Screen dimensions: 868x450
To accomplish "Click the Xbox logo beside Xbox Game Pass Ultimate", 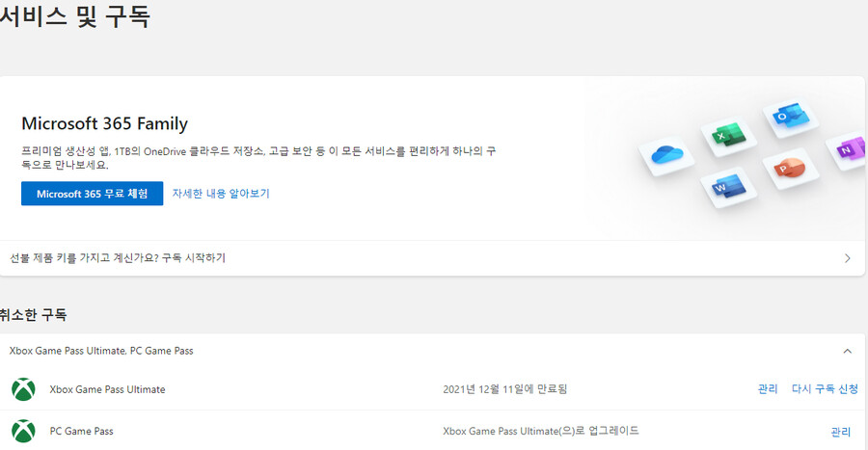I will [23, 389].
